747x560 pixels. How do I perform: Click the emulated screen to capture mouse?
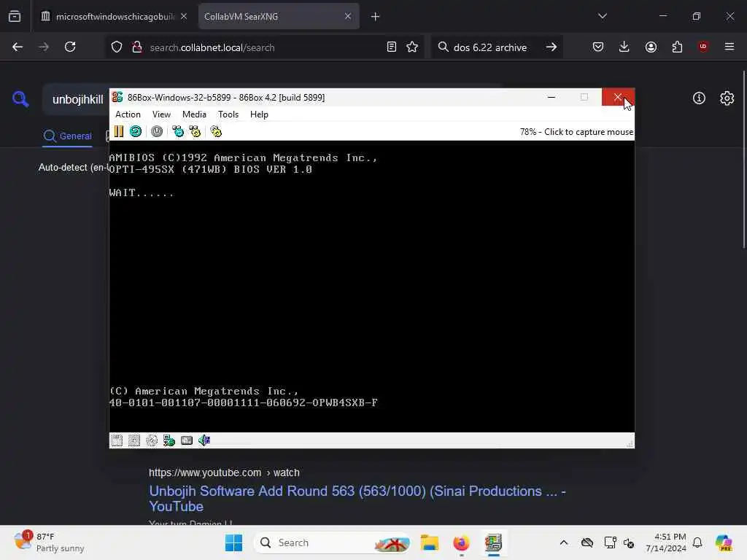pyautogui.click(x=371, y=286)
